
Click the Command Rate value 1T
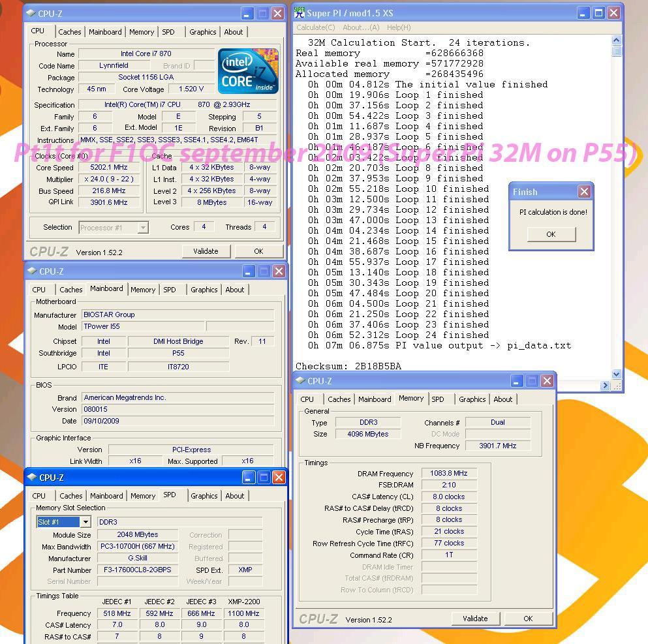pyautogui.click(x=449, y=555)
